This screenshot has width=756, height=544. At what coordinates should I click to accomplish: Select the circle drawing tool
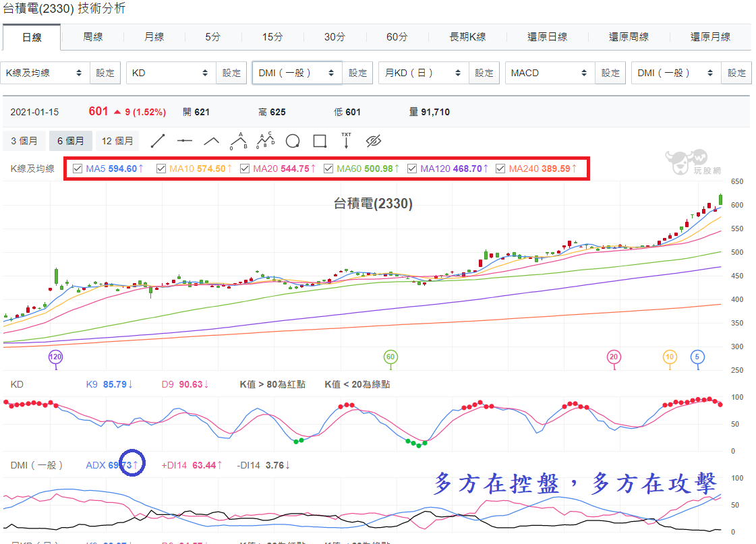[293, 141]
